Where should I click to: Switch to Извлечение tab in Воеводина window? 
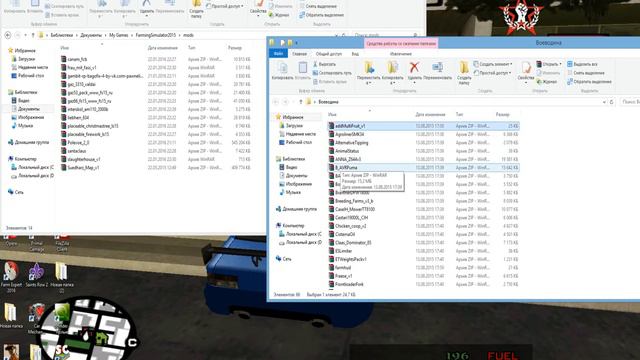coord(401,54)
